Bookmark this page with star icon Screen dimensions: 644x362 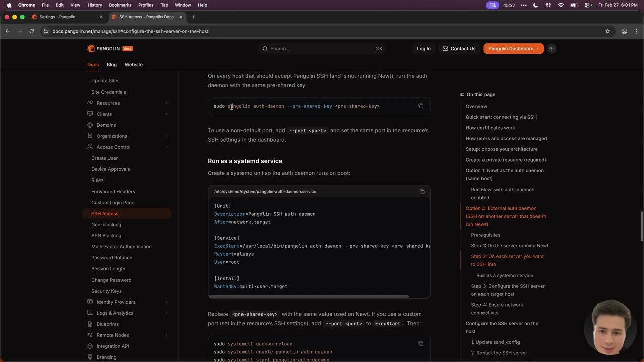point(608,31)
